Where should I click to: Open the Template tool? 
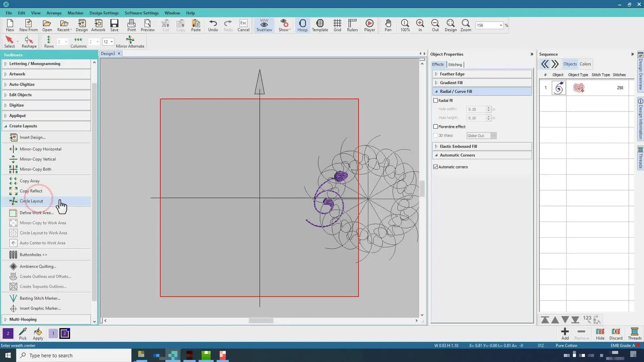coord(320,25)
